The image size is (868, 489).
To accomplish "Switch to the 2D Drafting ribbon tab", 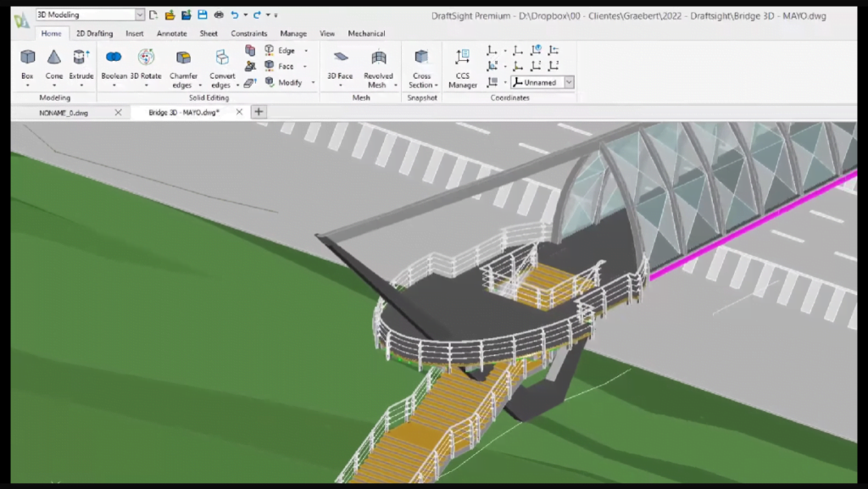I will point(93,34).
